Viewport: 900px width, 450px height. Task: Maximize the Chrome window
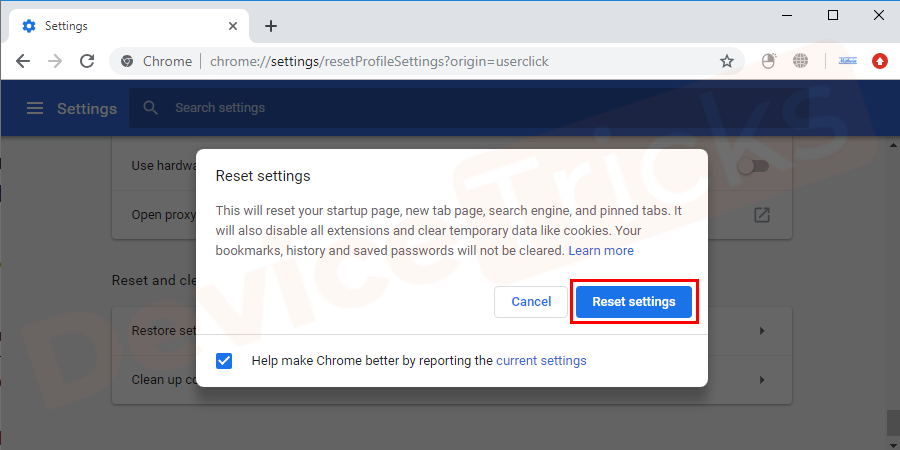833,15
